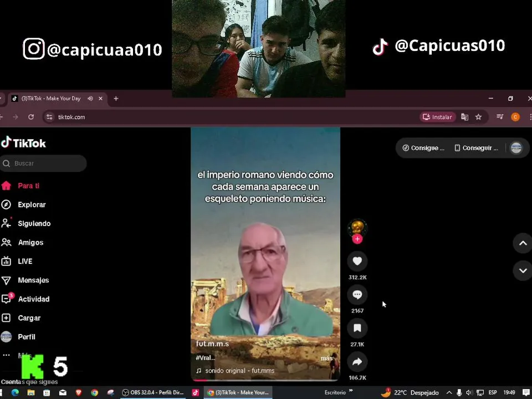Click the Consigue button at top right
Viewport: 532px width, 399px height.
coord(423,148)
